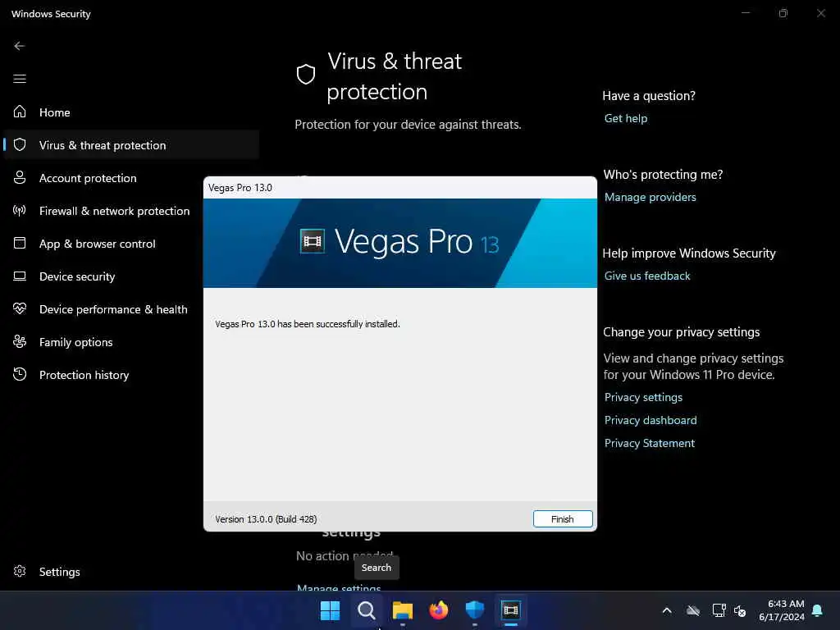Image resolution: width=840 pixels, height=630 pixels.
Task: Click the Manage providers link
Action: point(651,197)
